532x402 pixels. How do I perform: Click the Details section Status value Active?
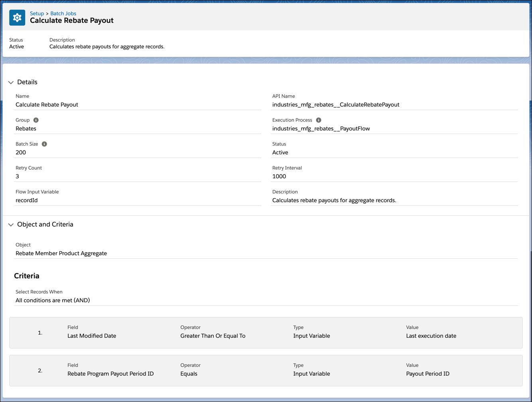coord(280,152)
